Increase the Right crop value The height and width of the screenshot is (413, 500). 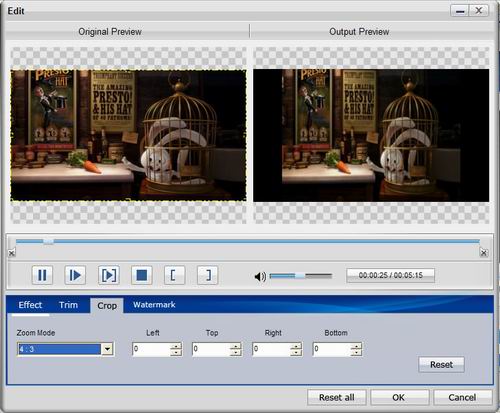(x=296, y=346)
